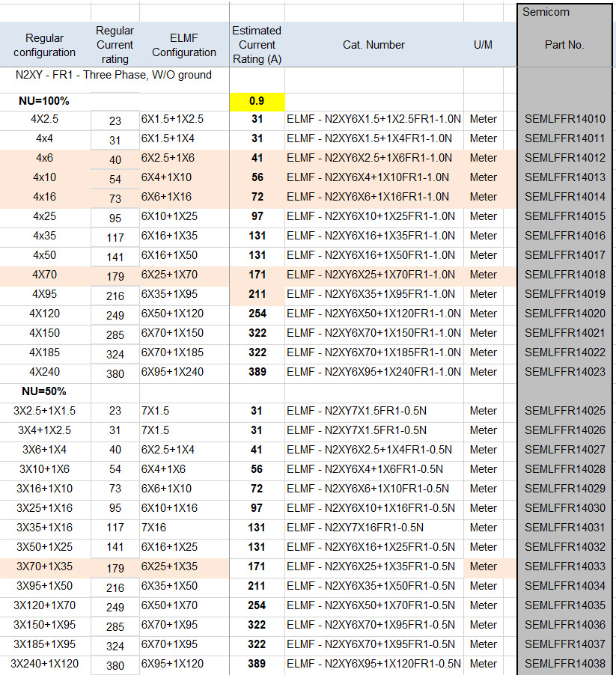This screenshot has height=675, width=616.
Task: Click current rating 179 in 4X70 row
Action: coord(115,277)
